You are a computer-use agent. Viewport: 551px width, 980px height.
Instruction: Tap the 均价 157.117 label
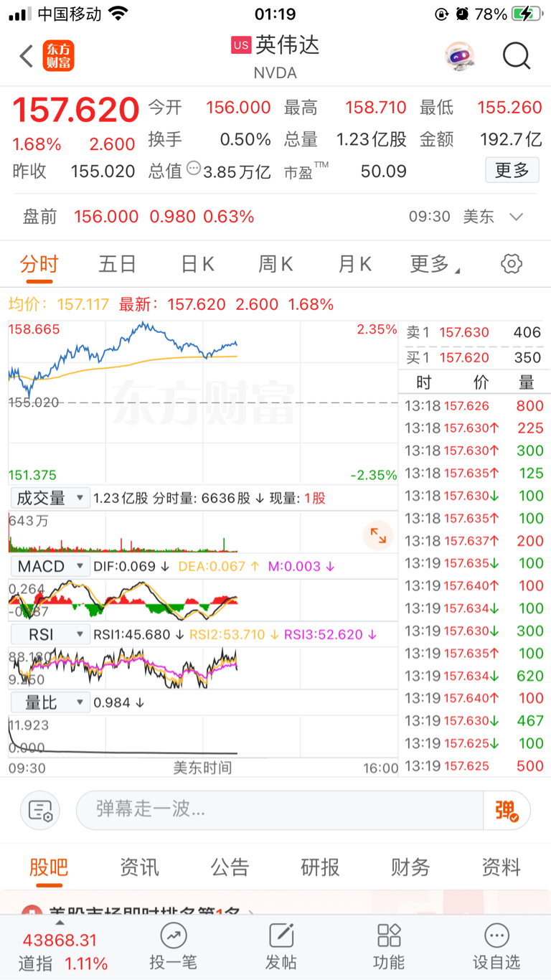tap(59, 304)
